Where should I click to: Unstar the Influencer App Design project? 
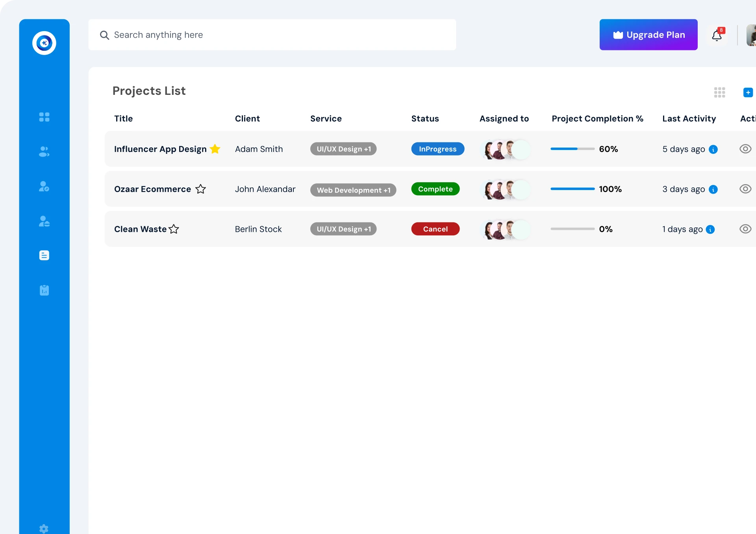pos(215,149)
